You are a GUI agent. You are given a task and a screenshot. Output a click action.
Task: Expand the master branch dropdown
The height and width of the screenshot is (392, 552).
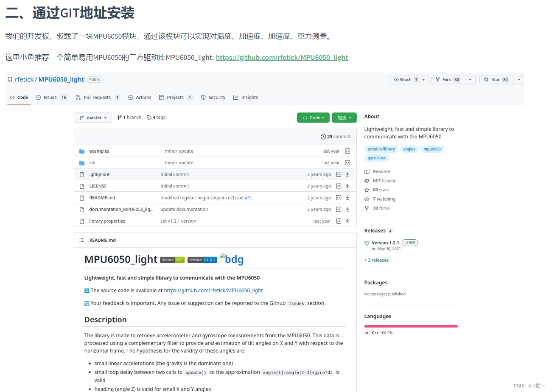pos(93,118)
